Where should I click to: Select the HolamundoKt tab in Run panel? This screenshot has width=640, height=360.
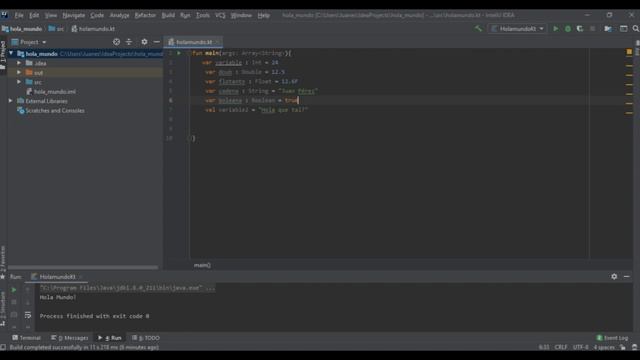pyautogui.click(x=57, y=277)
